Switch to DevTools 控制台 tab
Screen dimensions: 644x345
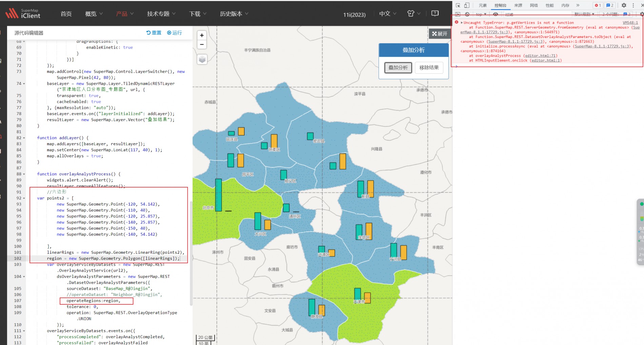[x=500, y=5]
